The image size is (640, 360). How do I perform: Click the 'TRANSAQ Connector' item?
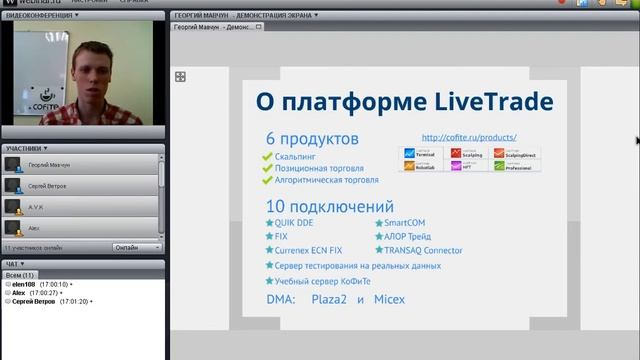tap(423, 250)
